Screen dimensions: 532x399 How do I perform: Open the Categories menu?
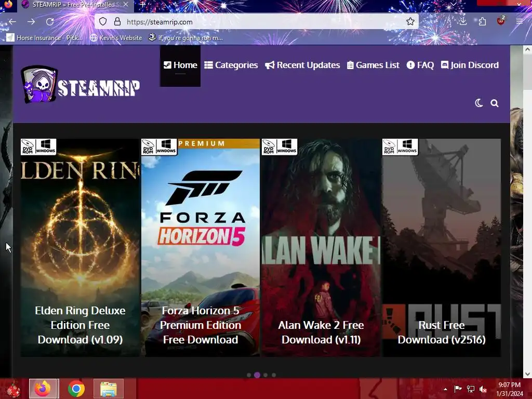tap(231, 65)
